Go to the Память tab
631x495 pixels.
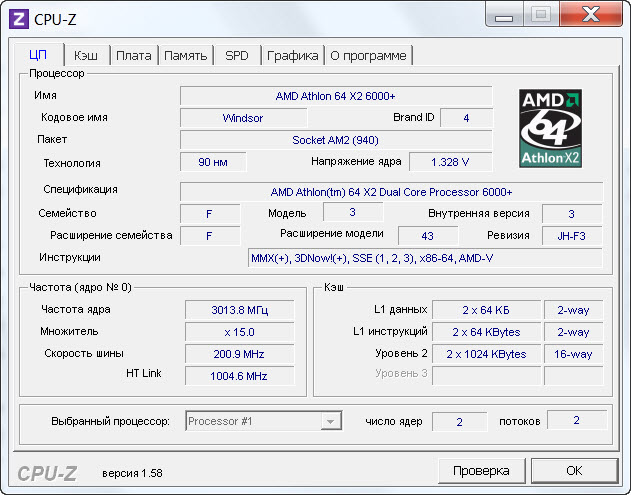tap(185, 56)
